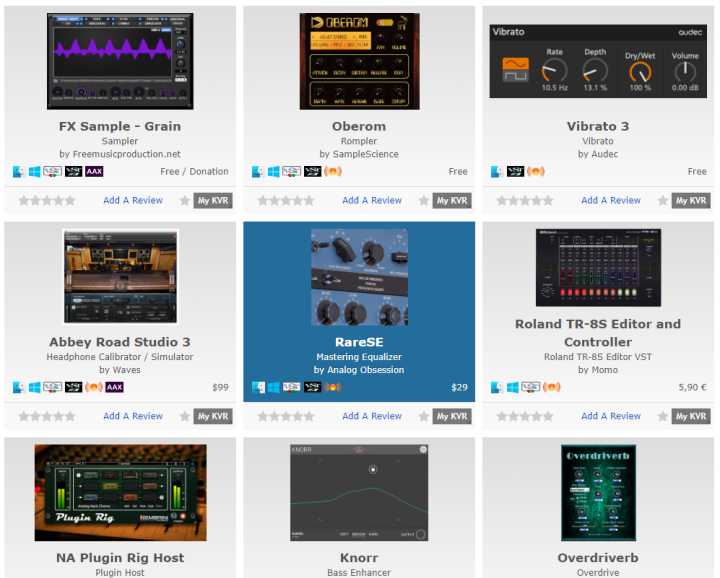The image size is (720, 578).
Task: Rate RareSE using its star rating
Action: pyautogui.click(x=286, y=416)
